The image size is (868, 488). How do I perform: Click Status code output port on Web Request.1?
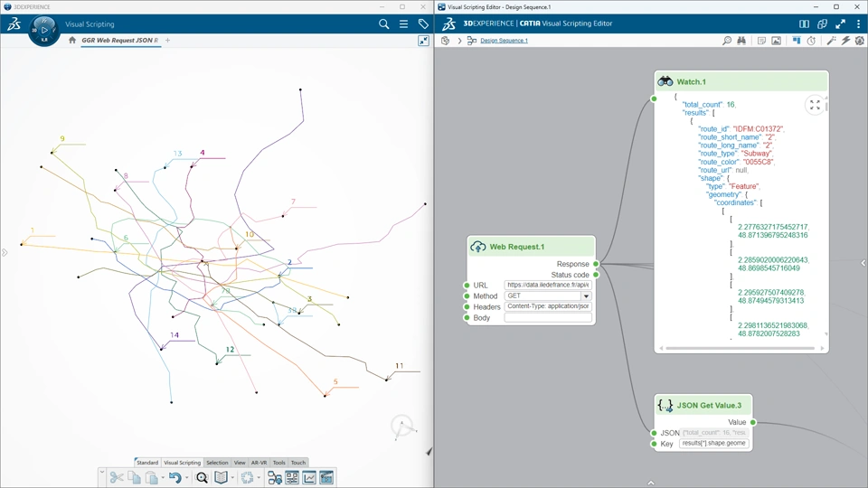click(x=596, y=275)
